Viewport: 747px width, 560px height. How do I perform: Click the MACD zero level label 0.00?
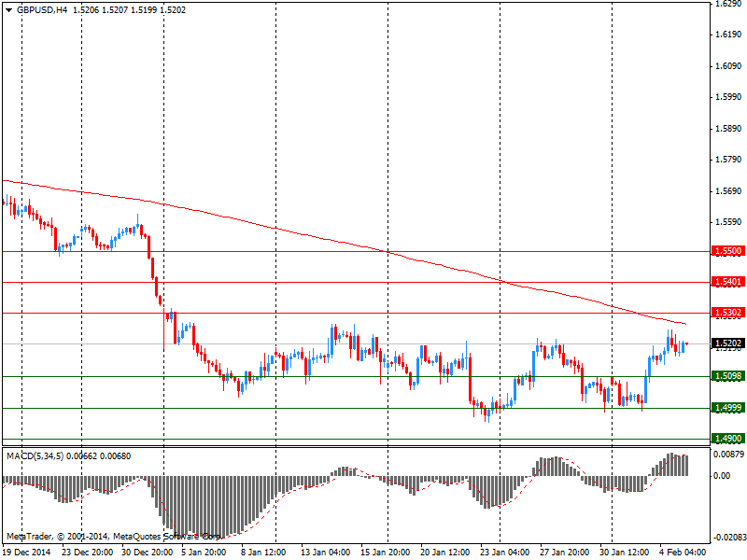click(x=722, y=475)
